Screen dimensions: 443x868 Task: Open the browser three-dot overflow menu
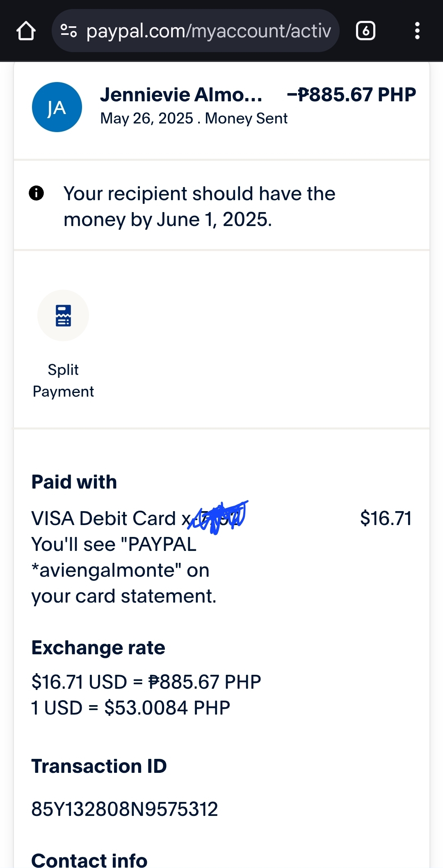(417, 31)
